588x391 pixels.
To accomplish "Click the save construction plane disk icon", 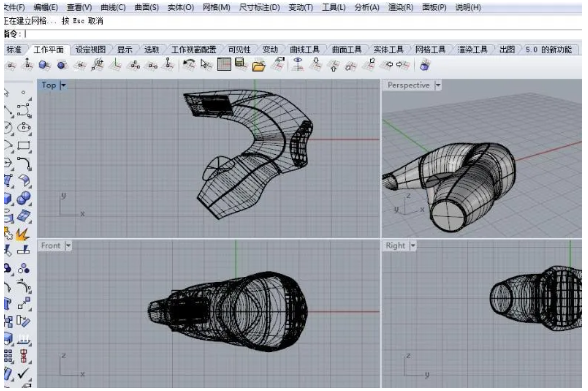I will tap(240, 63).
